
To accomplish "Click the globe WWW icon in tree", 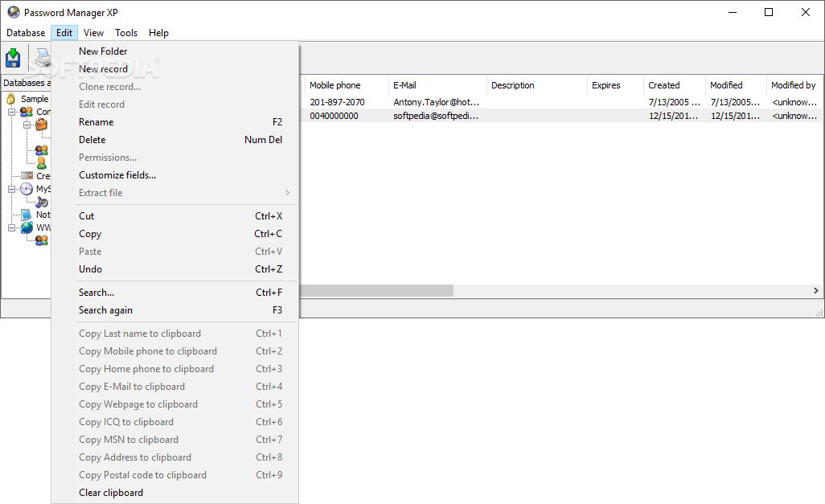I will click(x=27, y=227).
